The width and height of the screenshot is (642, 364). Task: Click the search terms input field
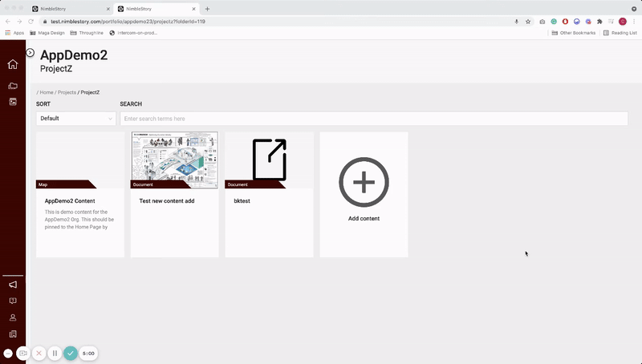tap(373, 119)
